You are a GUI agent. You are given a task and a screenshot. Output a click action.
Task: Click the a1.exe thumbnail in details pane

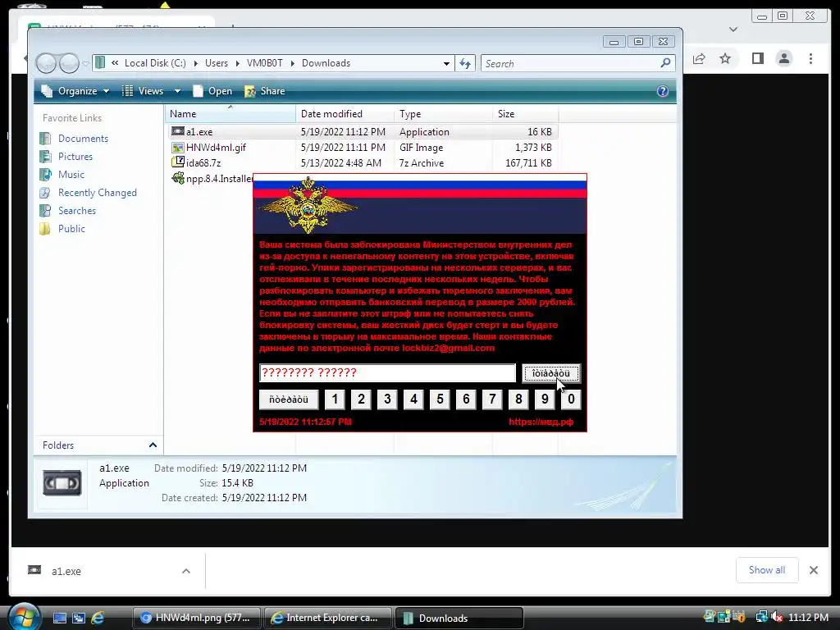(62, 482)
